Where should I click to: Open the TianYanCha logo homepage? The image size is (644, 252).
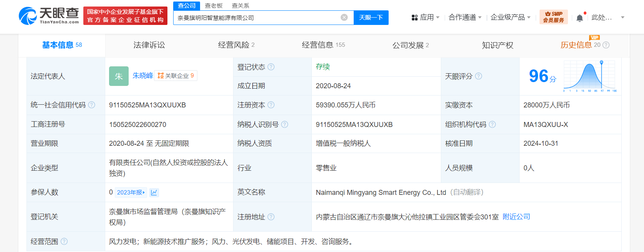[49, 16]
